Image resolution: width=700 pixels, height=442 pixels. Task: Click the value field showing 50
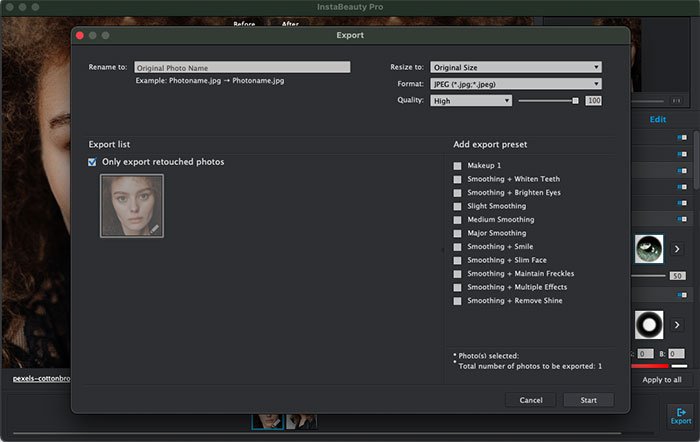pos(677,275)
